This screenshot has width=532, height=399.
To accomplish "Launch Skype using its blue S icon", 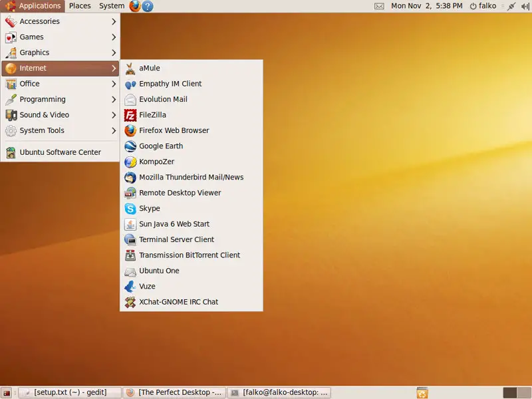I will (x=130, y=209).
